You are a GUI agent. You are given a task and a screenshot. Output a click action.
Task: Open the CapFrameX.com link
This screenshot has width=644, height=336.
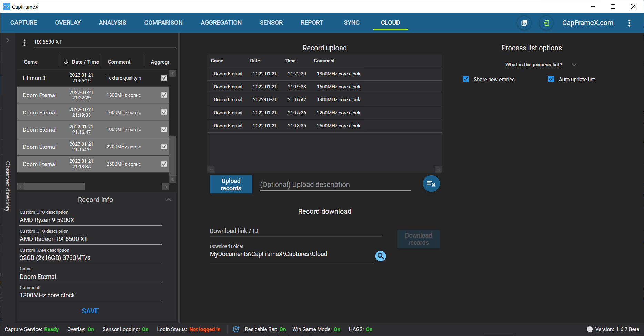pyautogui.click(x=588, y=23)
